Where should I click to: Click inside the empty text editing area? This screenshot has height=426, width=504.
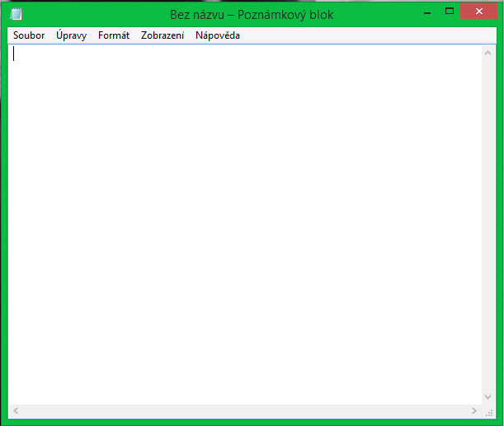pyautogui.click(x=245, y=225)
